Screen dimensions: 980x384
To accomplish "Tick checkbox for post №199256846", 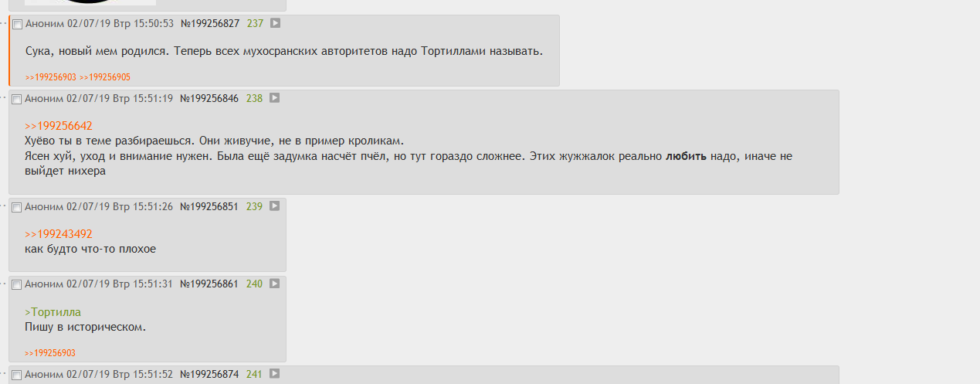I will pyautogui.click(x=17, y=100).
